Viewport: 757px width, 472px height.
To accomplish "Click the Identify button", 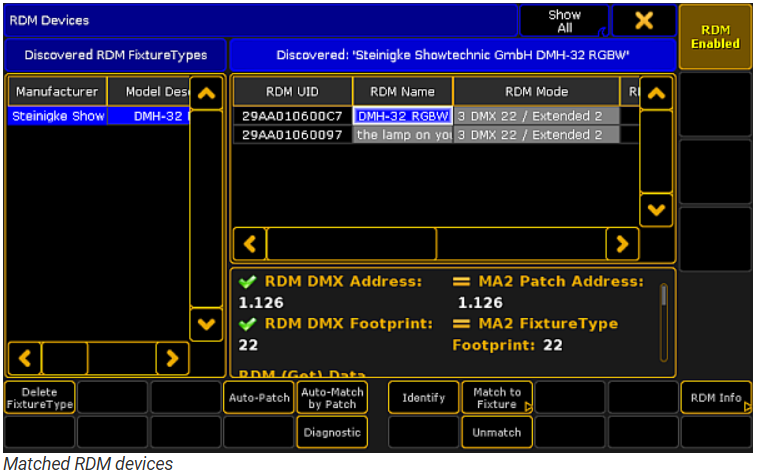I will point(423,398).
